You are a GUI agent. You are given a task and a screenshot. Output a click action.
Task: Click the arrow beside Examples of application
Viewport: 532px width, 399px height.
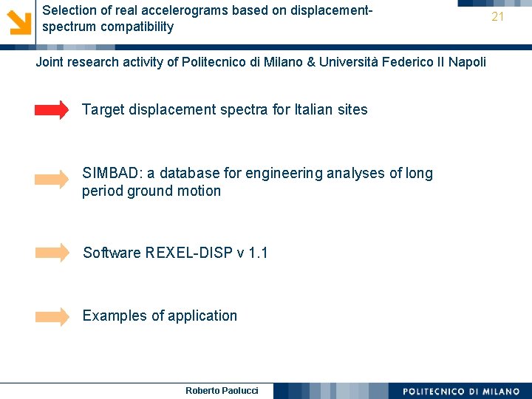coord(52,316)
